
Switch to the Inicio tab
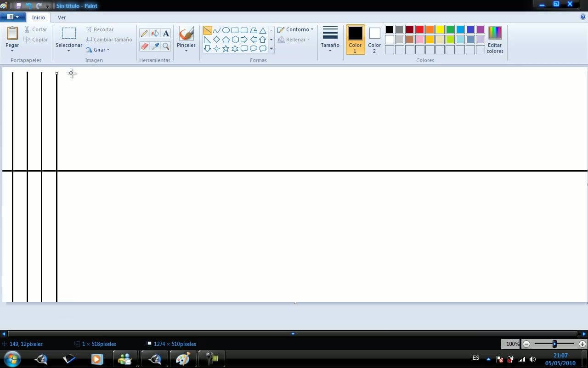coord(38,17)
